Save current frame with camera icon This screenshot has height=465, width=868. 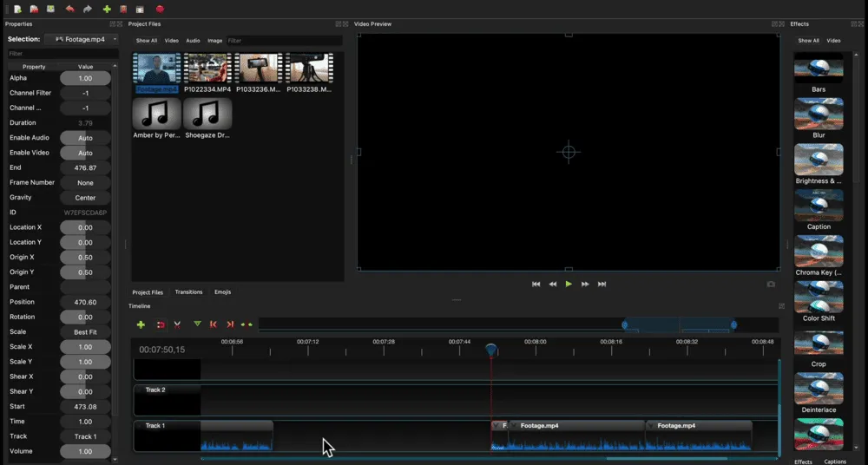click(771, 284)
